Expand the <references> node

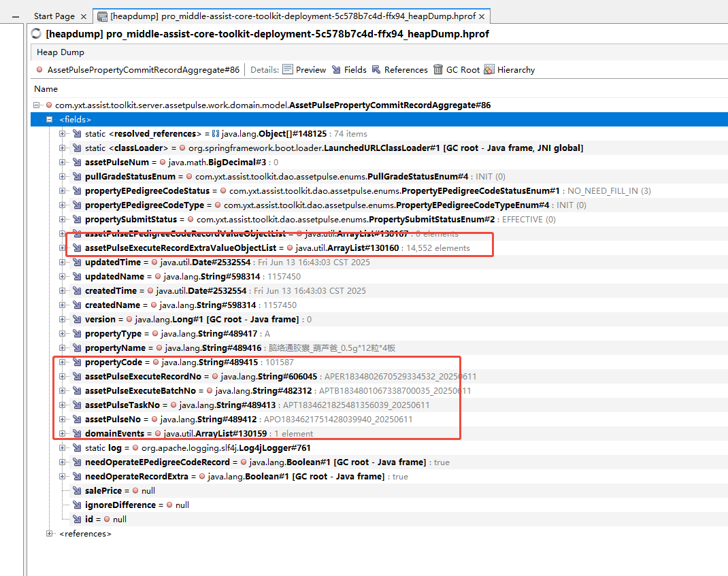coord(49,534)
